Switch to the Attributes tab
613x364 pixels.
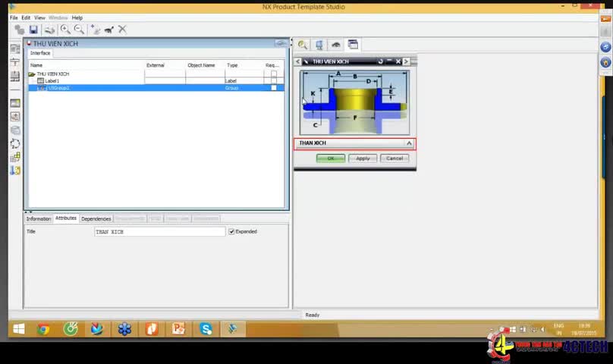66,218
